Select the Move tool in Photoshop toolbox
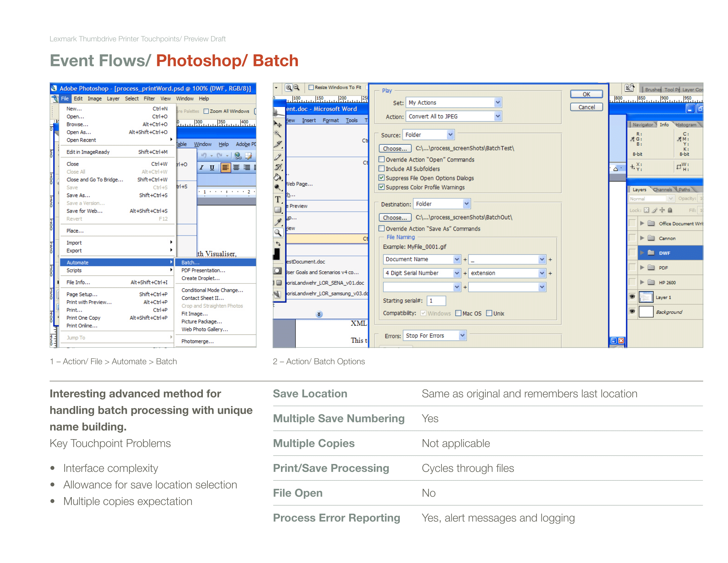Image resolution: width=728 pixels, height=563 pixels. (x=278, y=124)
